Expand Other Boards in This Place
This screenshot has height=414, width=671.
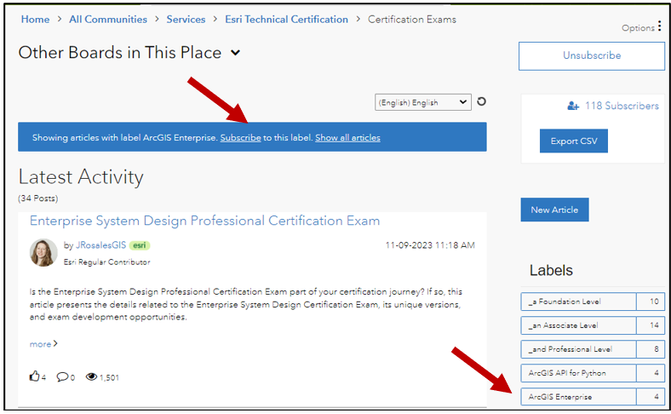pos(235,53)
